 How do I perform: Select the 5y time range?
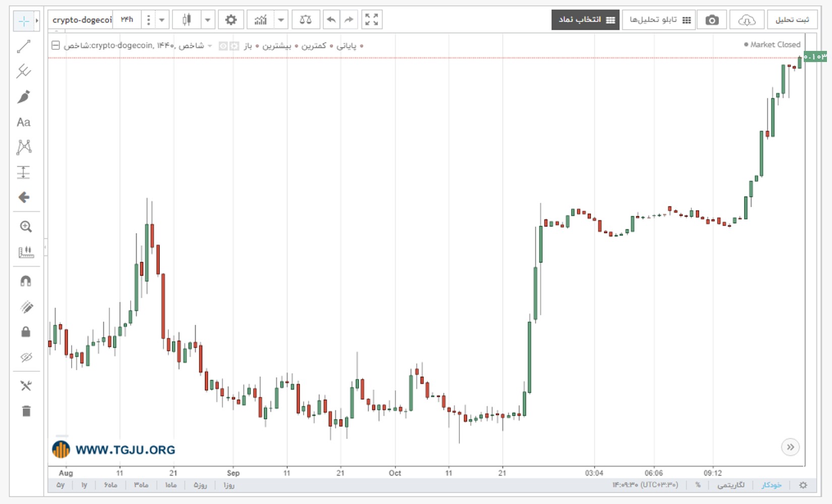(61, 485)
